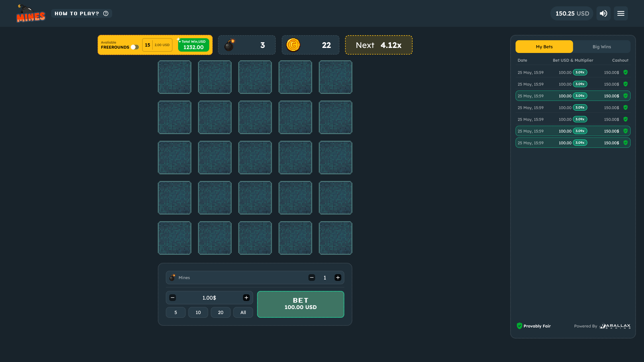The width and height of the screenshot is (644, 362).
Task: Open the hamburger menu
Action: [x=621, y=13]
